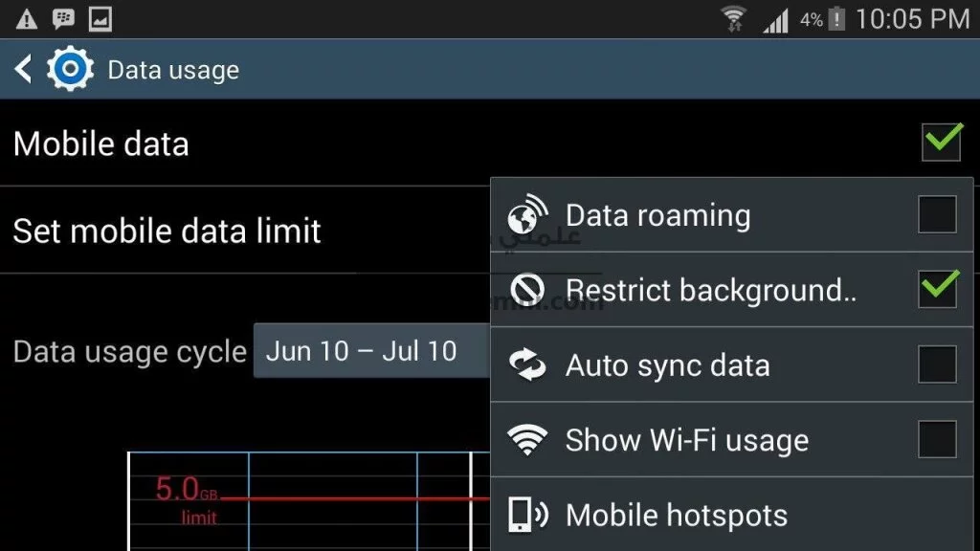Disable the Mobile data checkbox
The height and width of the screenshot is (551, 980).
point(941,143)
